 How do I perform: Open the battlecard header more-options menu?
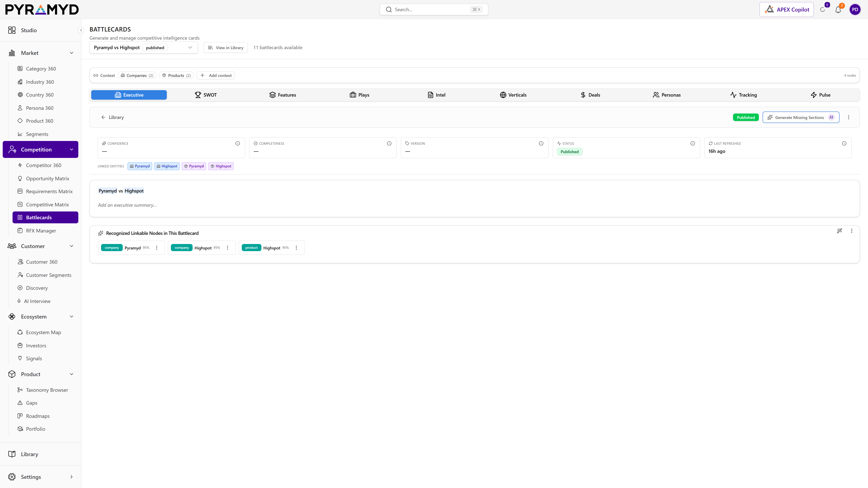pos(849,118)
